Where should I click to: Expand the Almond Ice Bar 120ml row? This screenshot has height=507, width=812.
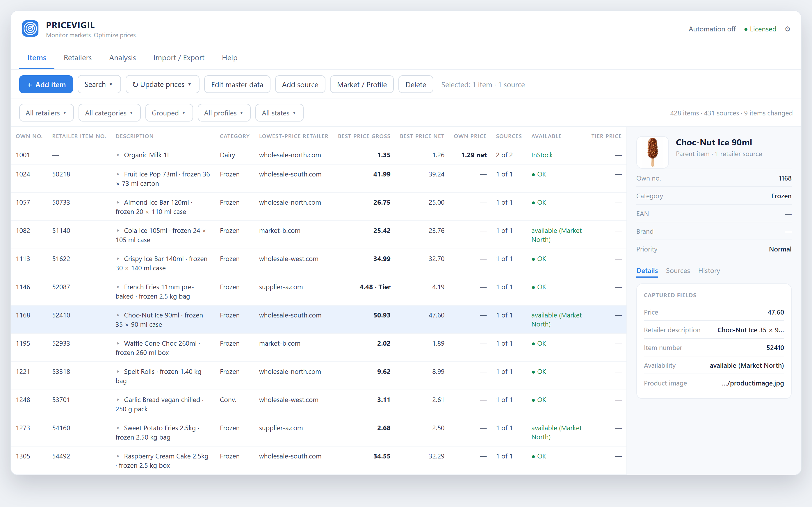tap(118, 202)
